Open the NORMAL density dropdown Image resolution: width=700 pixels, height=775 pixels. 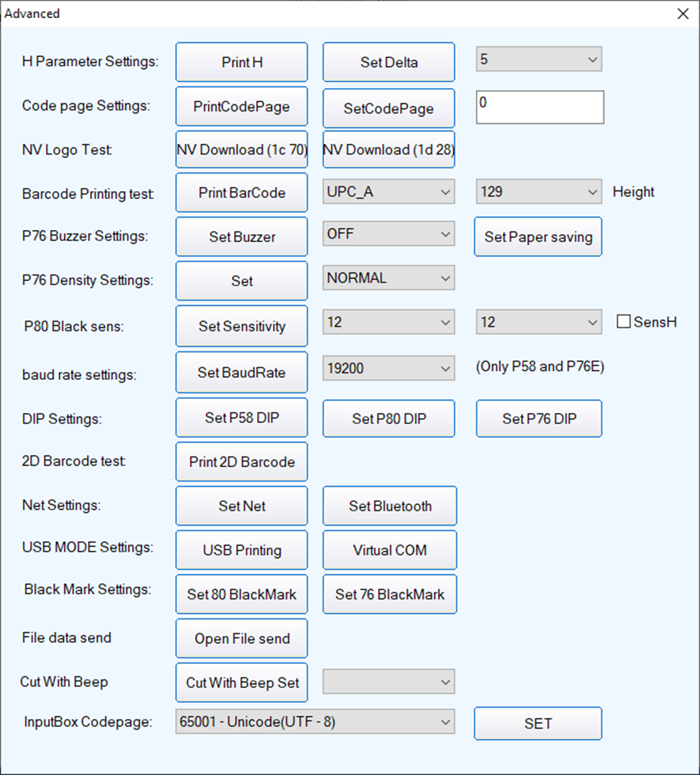click(389, 278)
